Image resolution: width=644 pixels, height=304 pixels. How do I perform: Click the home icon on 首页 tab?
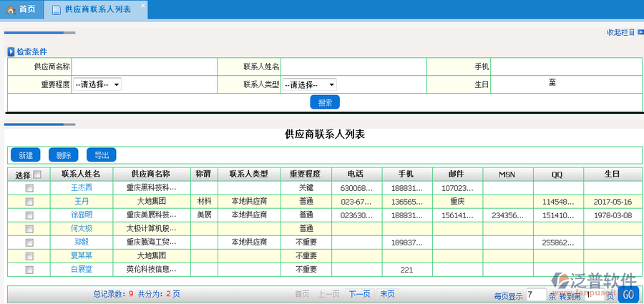pos(11,9)
